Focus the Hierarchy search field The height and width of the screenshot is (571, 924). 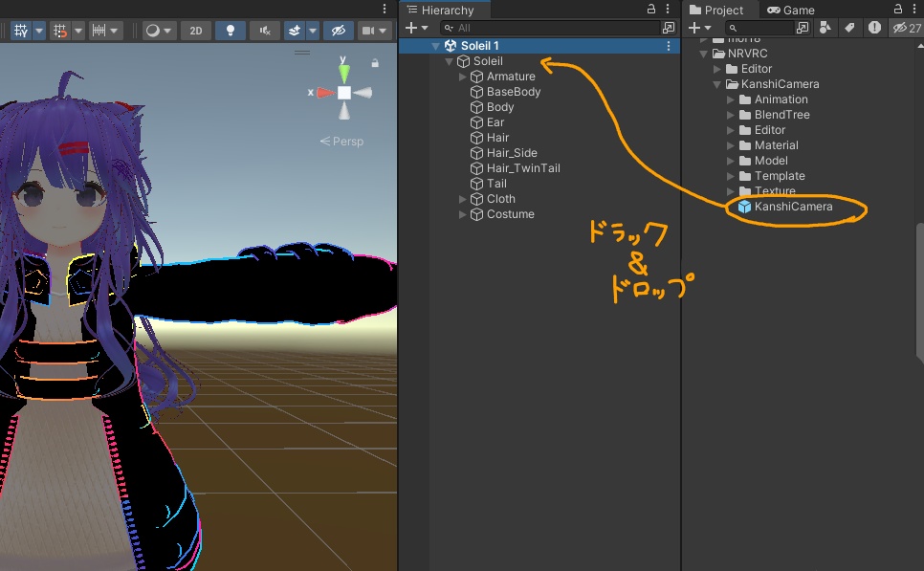(x=549, y=28)
